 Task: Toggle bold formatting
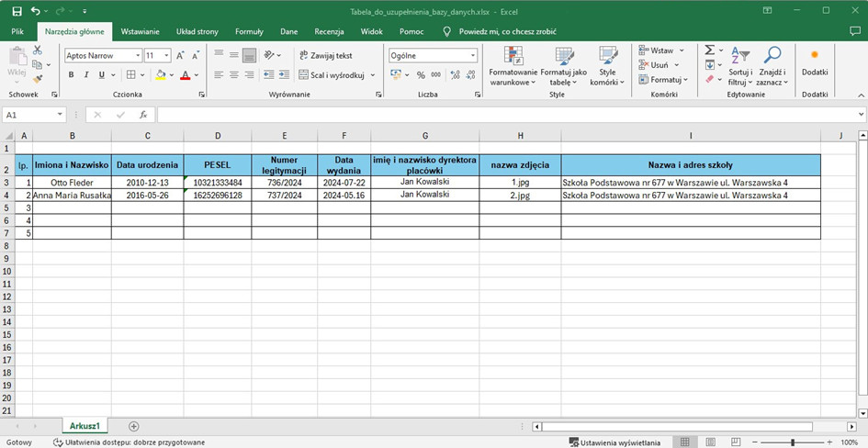(72, 75)
